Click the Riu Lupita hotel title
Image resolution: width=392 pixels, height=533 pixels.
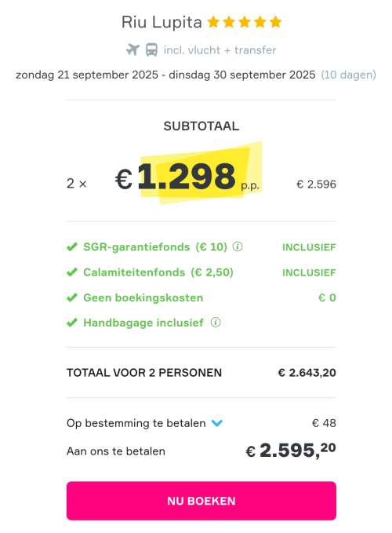pyautogui.click(x=162, y=22)
